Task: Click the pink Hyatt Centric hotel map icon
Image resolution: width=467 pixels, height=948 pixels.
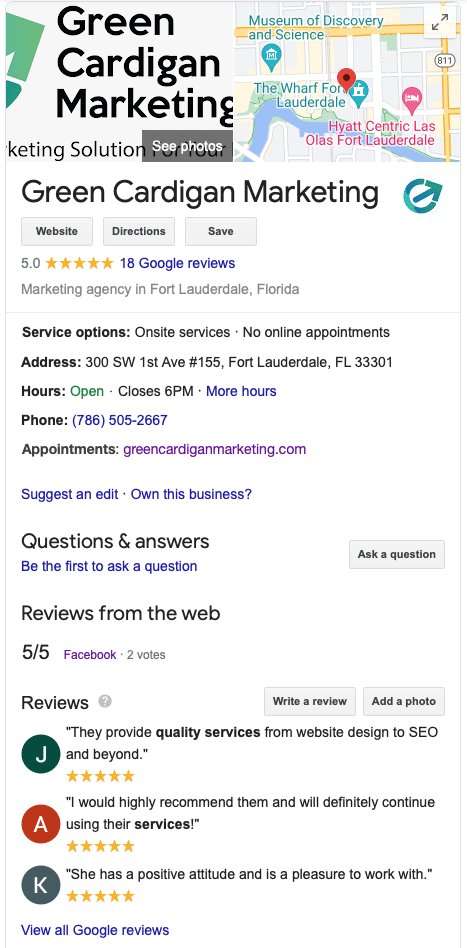Action: coord(412,98)
